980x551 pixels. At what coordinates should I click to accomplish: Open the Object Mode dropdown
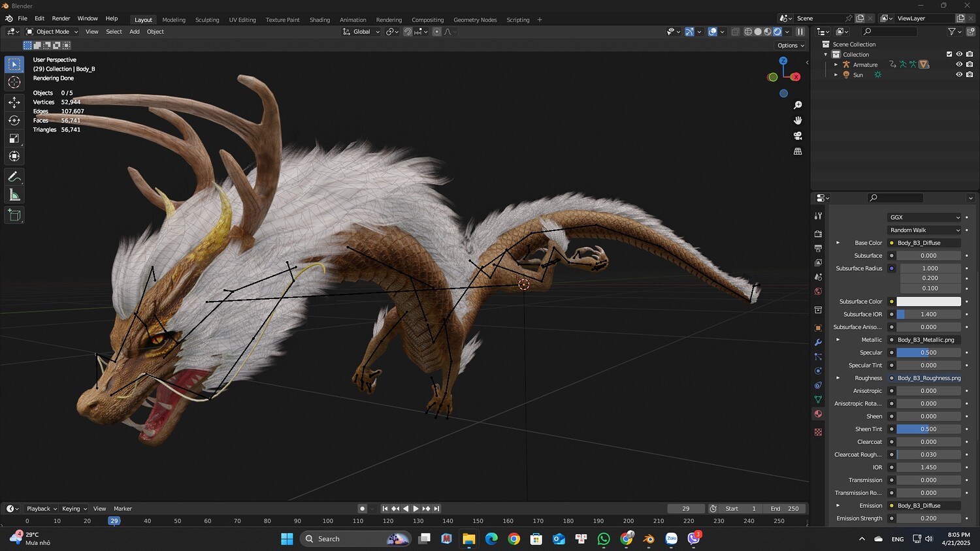[x=52, y=31]
